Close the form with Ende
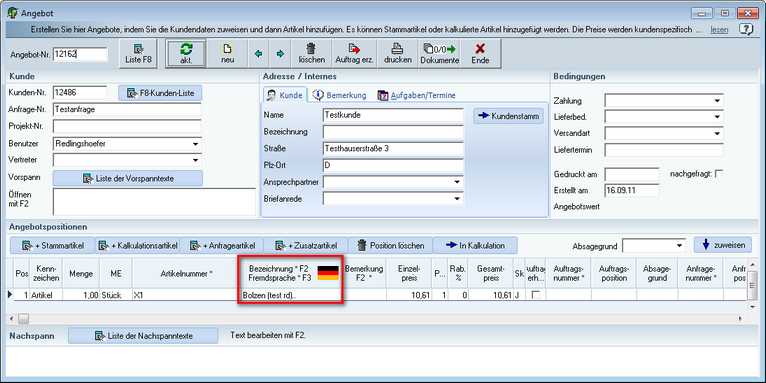The width and height of the screenshot is (766, 383). [x=480, y=54]
